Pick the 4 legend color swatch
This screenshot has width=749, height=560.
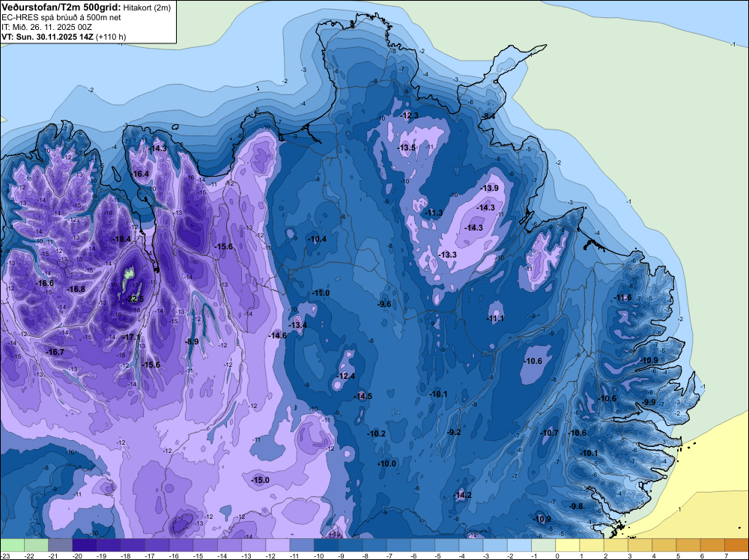[664, 545]
